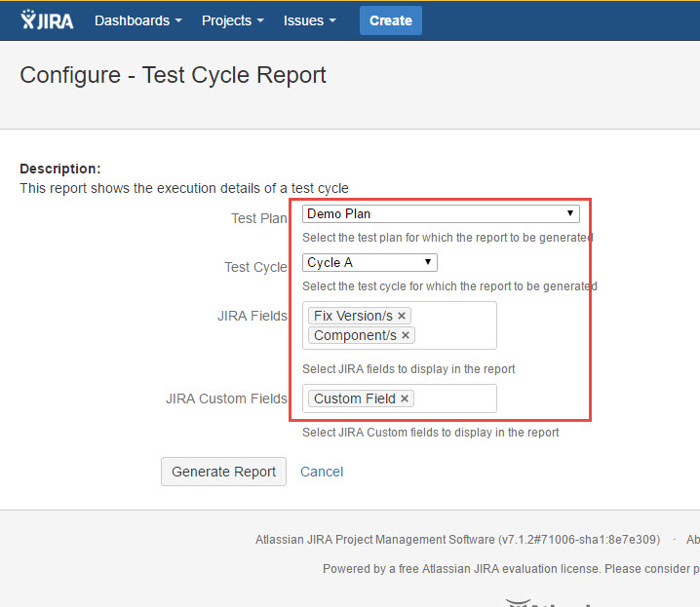Image resolution: width=700 pixels, height=607 pixels.
Task: Open the Dashboards menu
Action: tap(137, 20)
